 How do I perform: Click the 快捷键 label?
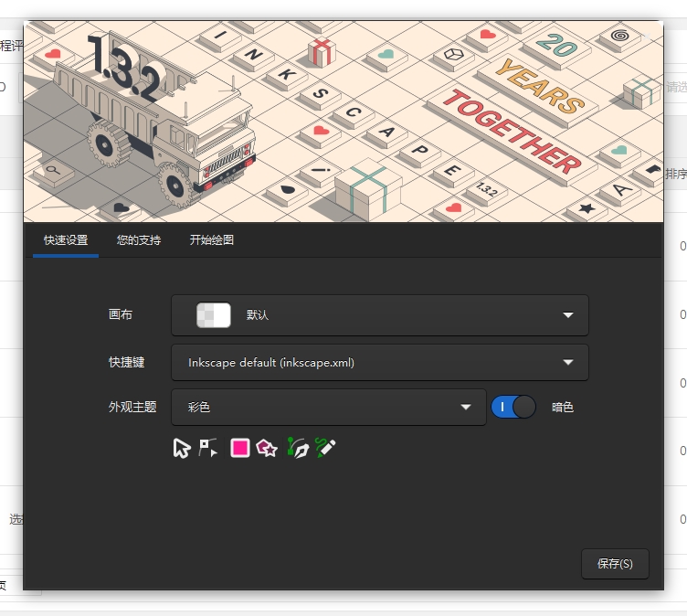127,362
